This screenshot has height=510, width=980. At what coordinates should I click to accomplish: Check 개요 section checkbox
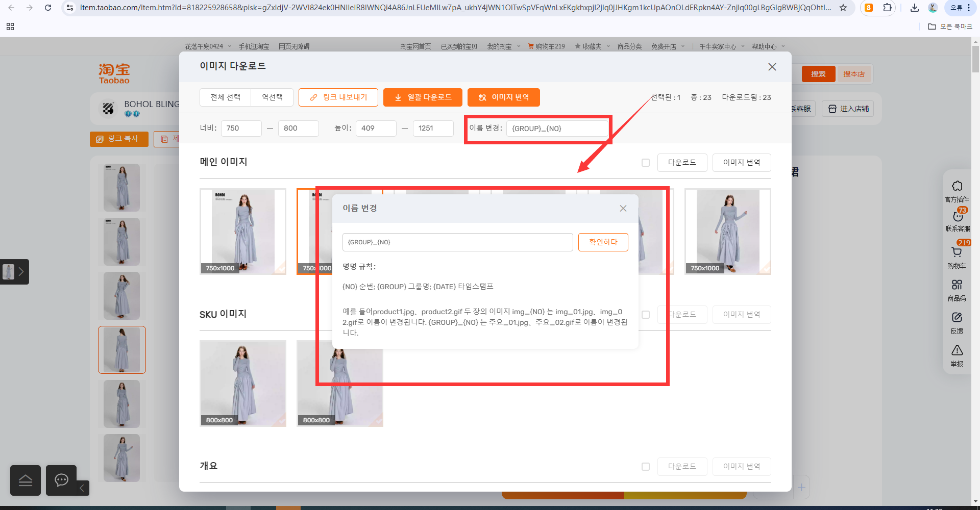[x=646, y=467]
